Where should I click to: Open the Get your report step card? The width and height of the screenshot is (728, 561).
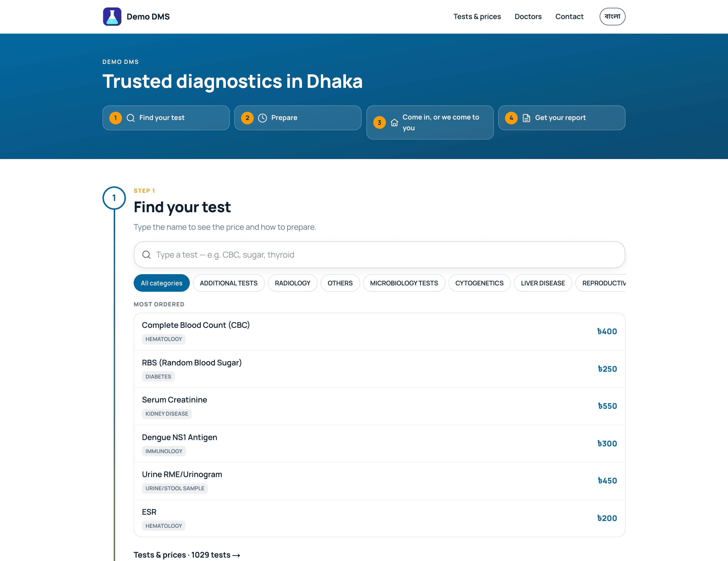pyautogui.click(x=562, y=118)
